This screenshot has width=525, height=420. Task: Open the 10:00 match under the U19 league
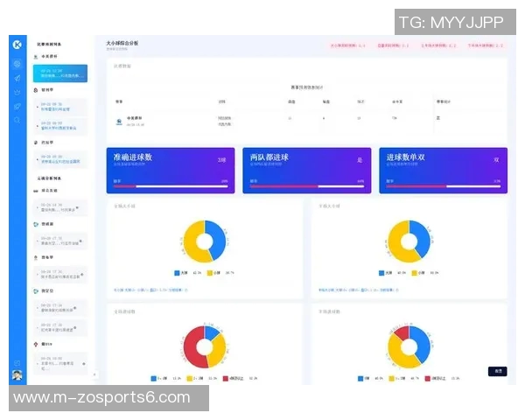tap(60, 363)
